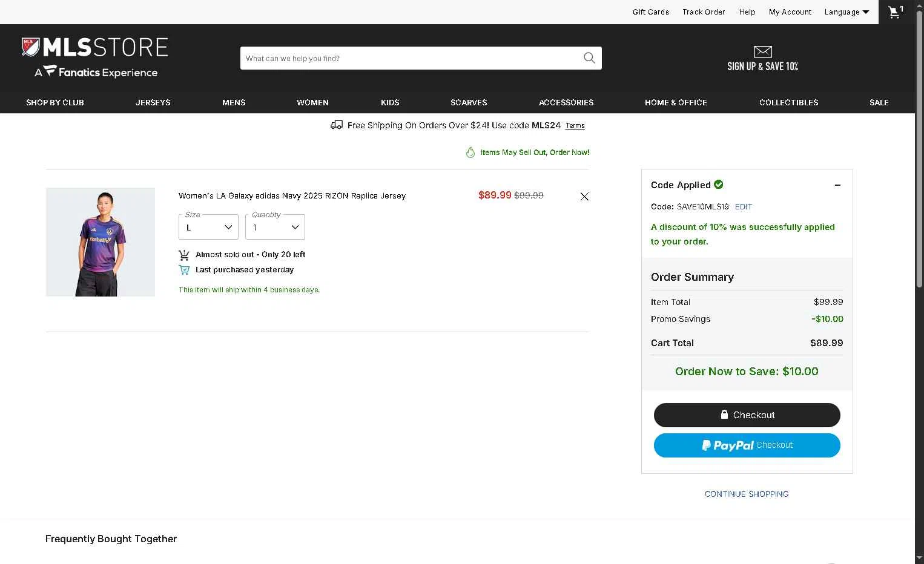
Task: Click the green code applied checkmark
Action: [x=719, y=185]
